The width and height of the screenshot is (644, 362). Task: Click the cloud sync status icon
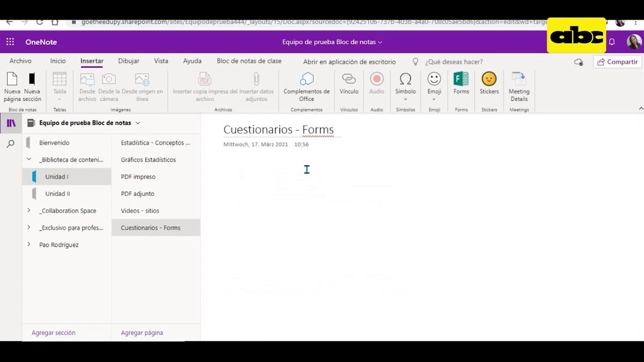click(x=579, y=62)
